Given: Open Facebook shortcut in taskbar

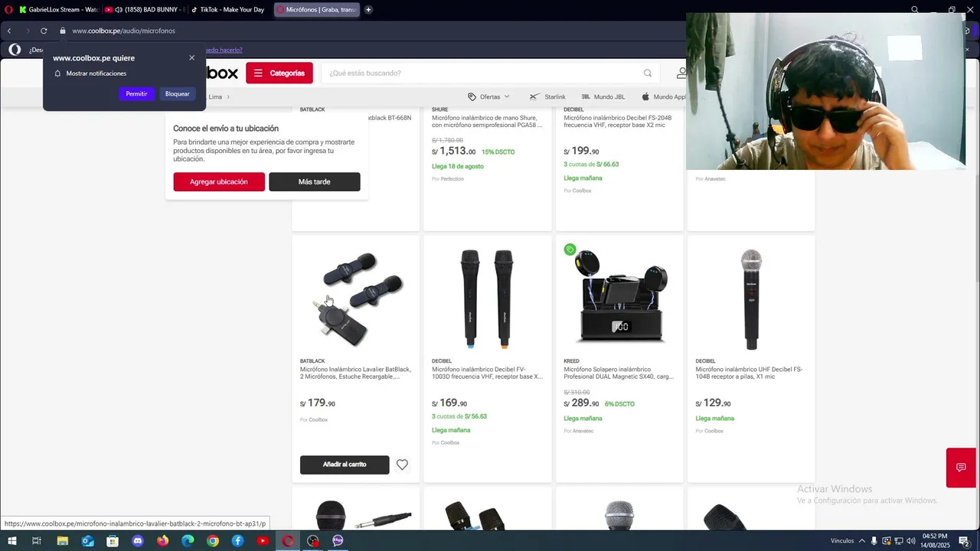Looking at the screenshot, I should tap(237, 541).
